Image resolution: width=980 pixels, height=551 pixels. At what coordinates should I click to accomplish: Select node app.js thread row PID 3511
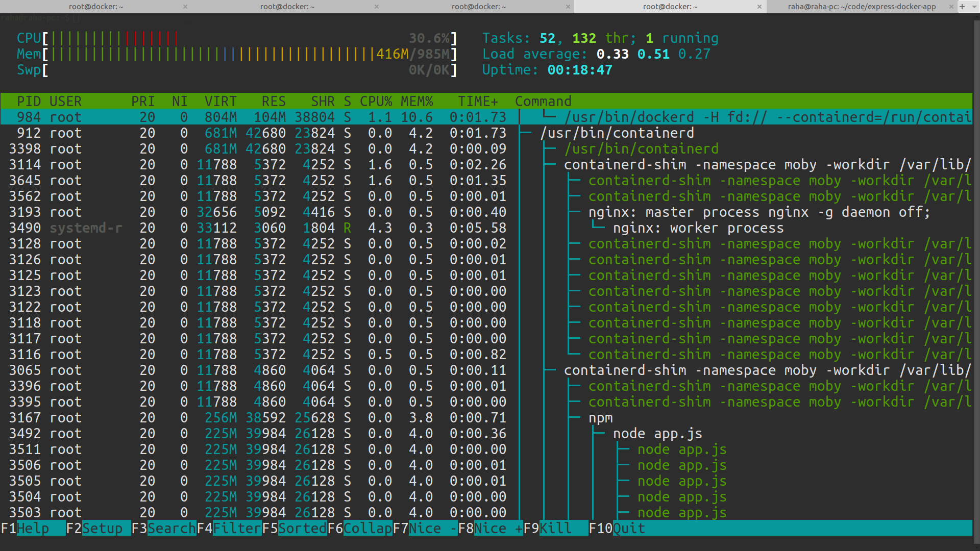(x=486, y=449)
